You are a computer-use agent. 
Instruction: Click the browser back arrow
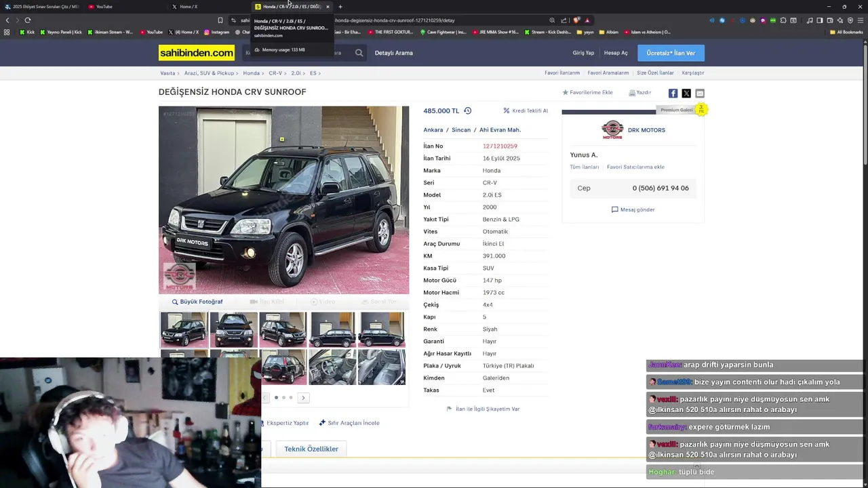click(x=7, y=20)
